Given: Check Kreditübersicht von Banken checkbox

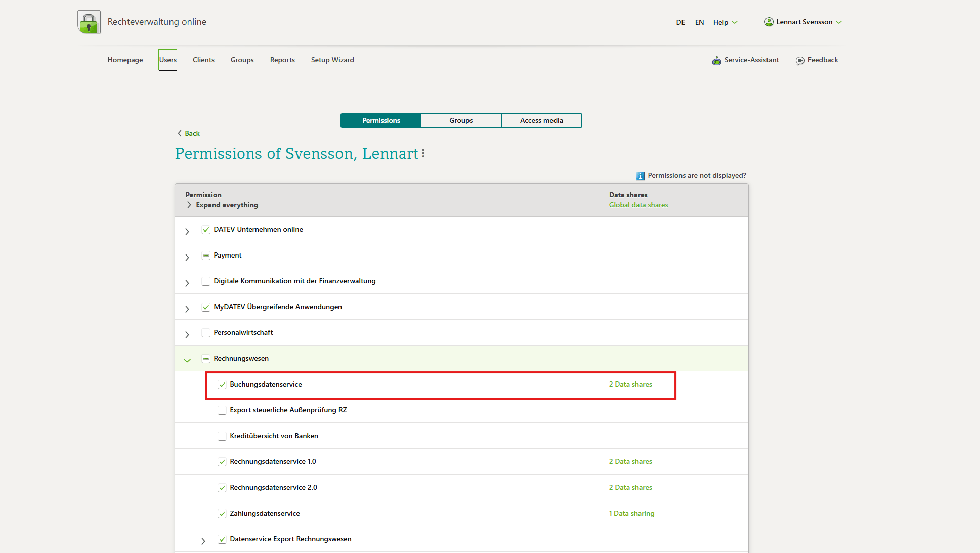Looking at the screenshot, I should tap(222, 436).
